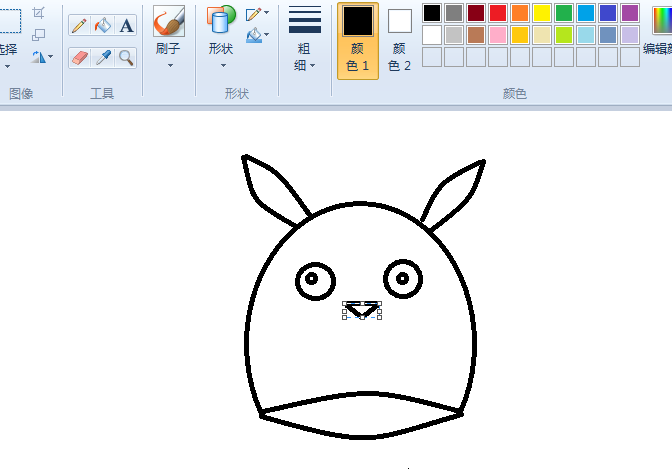Open the shape fill dropdown arrow
This screenshot has width=672, height=469.
pos(267,34)
